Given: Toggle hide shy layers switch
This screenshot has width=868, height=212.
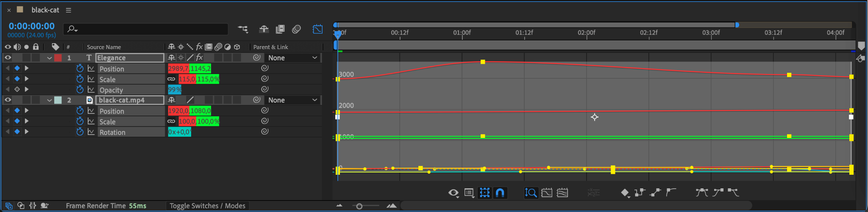Looking at the screenshot, I should 264,29.
